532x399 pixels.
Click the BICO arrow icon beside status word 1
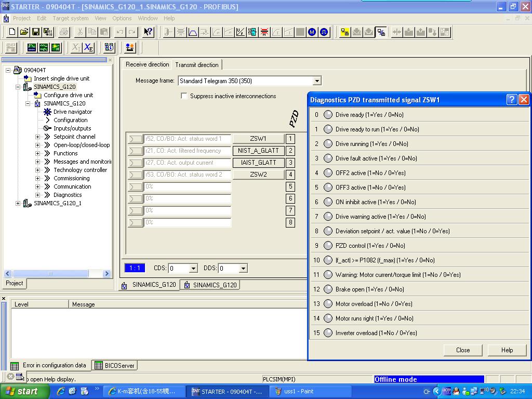[x=136, y=139]
